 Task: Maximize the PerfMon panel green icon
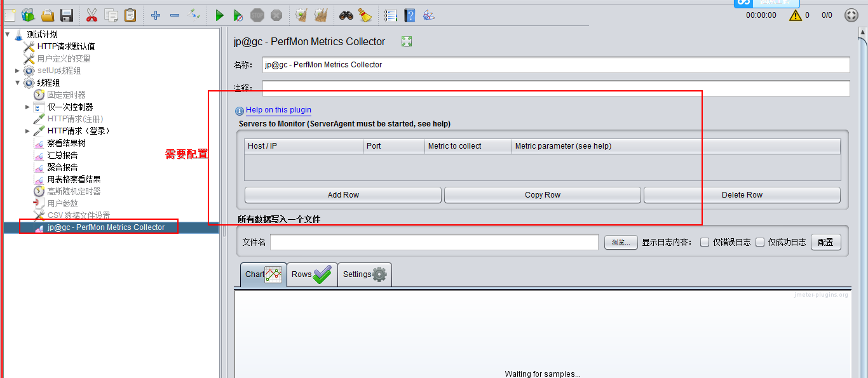[x=407, y=41]
